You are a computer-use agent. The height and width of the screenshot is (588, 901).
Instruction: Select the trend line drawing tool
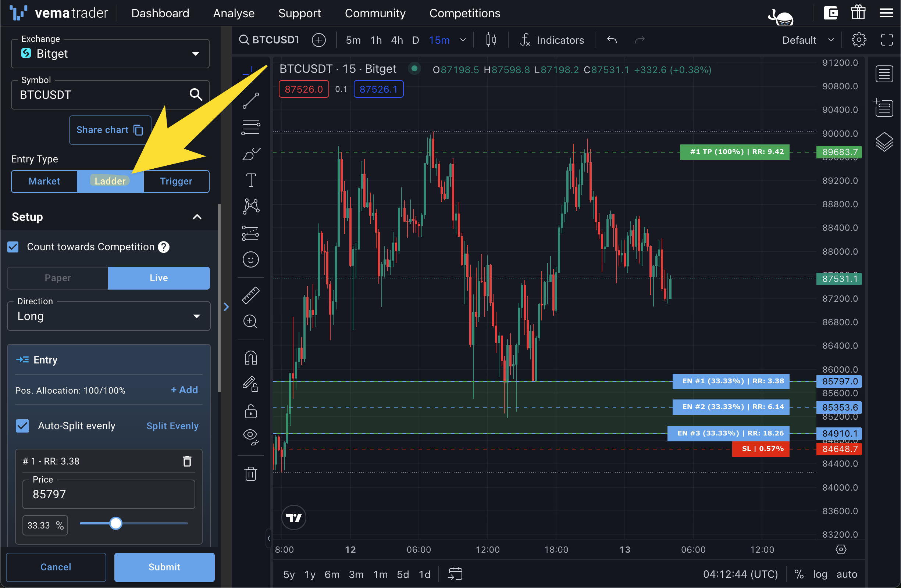tap(250, 101)
